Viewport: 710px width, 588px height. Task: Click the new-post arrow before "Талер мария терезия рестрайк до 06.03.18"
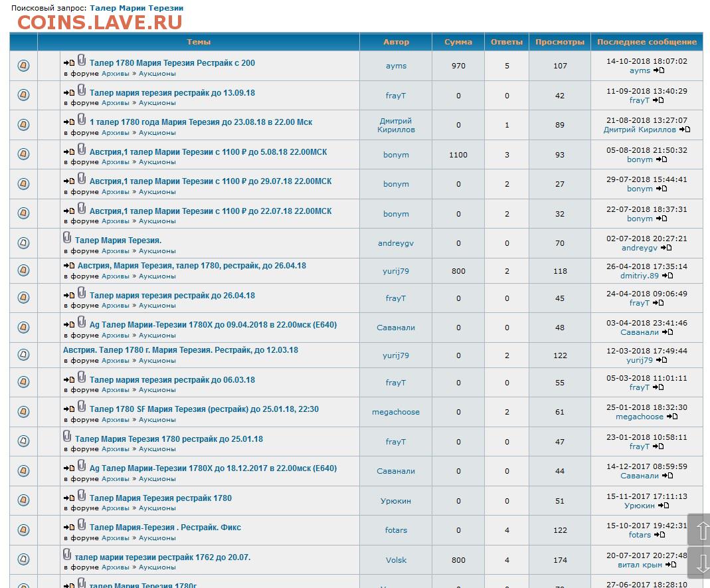click(x=69, y=379)
